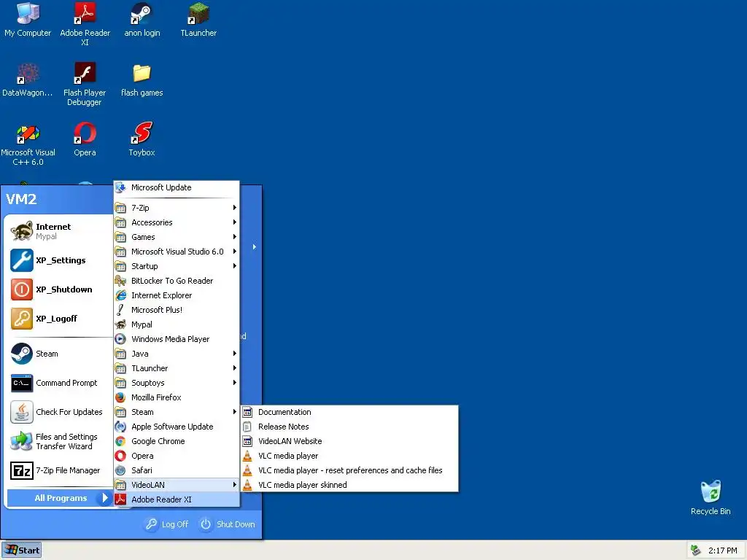Open Microsoft Update in programs list
Screen dimensions: 747x560
[x=177, y=187]
